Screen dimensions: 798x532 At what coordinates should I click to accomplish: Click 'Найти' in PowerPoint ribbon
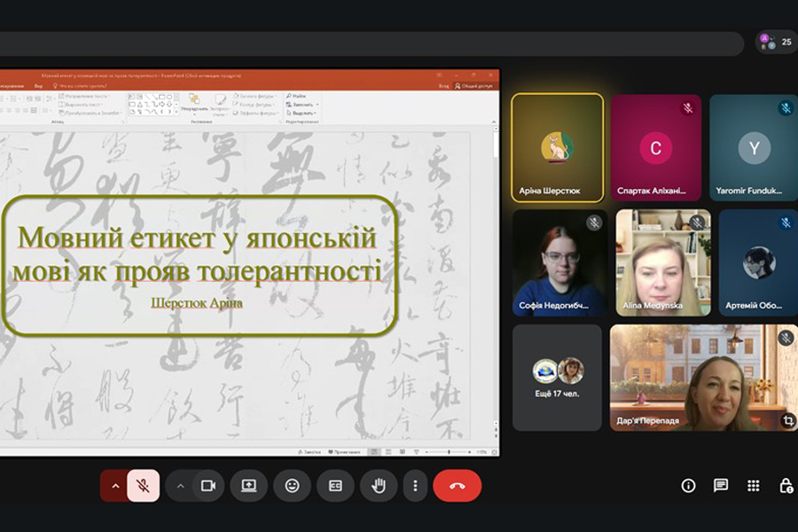coord(296,96)
